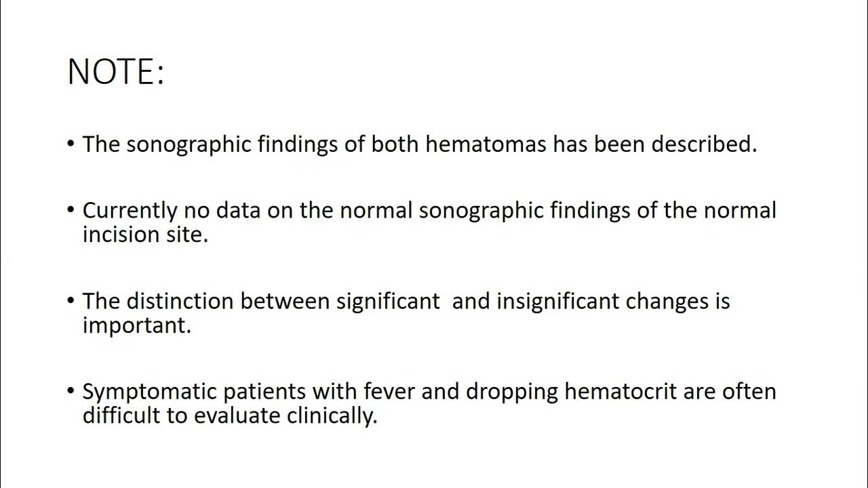Click the line starting "Currently no data"

click(x=429, y=211)
